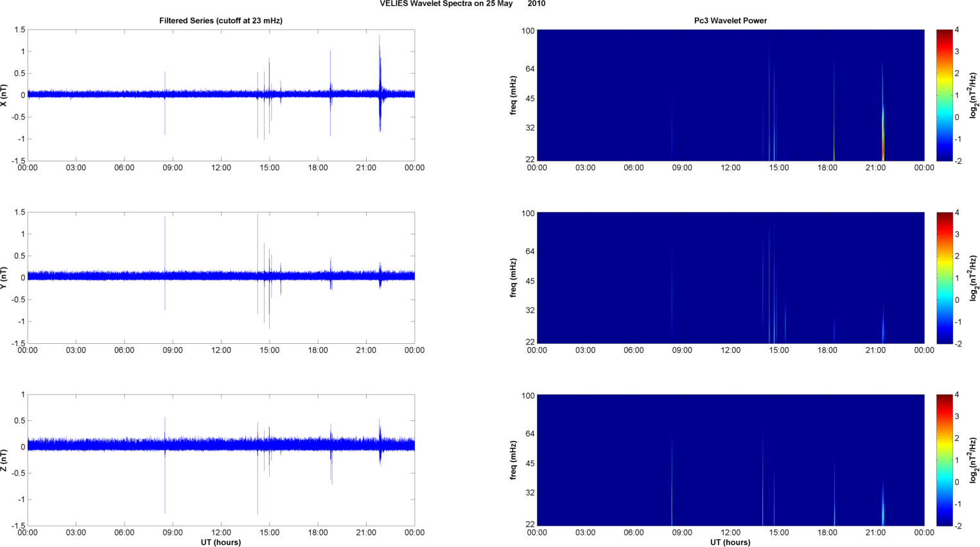This screenshot has width=980, height=547.
Task: Click log2(nT²/Hz) label beside bottom colorbar
Action: [974, 460]
